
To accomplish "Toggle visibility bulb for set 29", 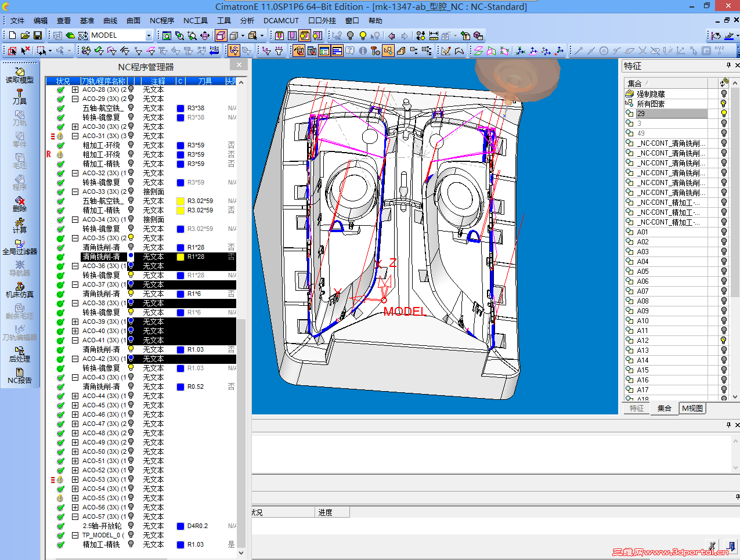I will click(724, 114).
